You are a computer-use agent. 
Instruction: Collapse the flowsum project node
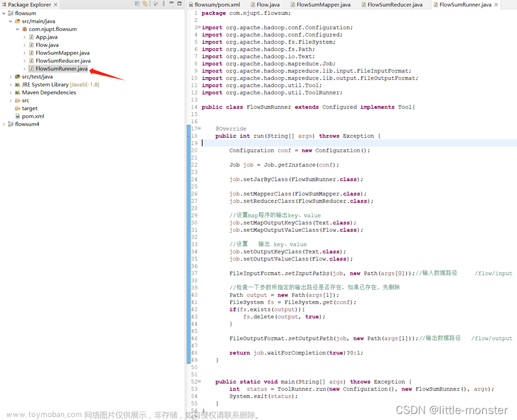pos(4,13)
